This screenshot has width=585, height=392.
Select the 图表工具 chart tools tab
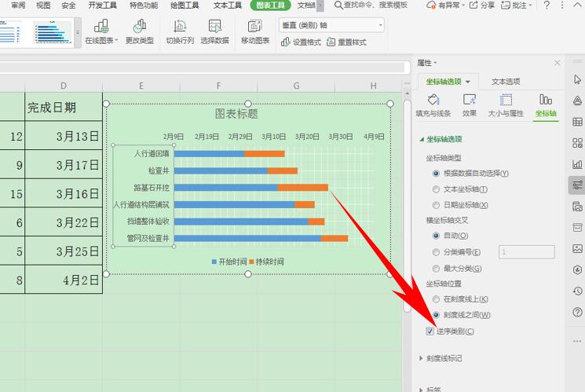[270, 5]
